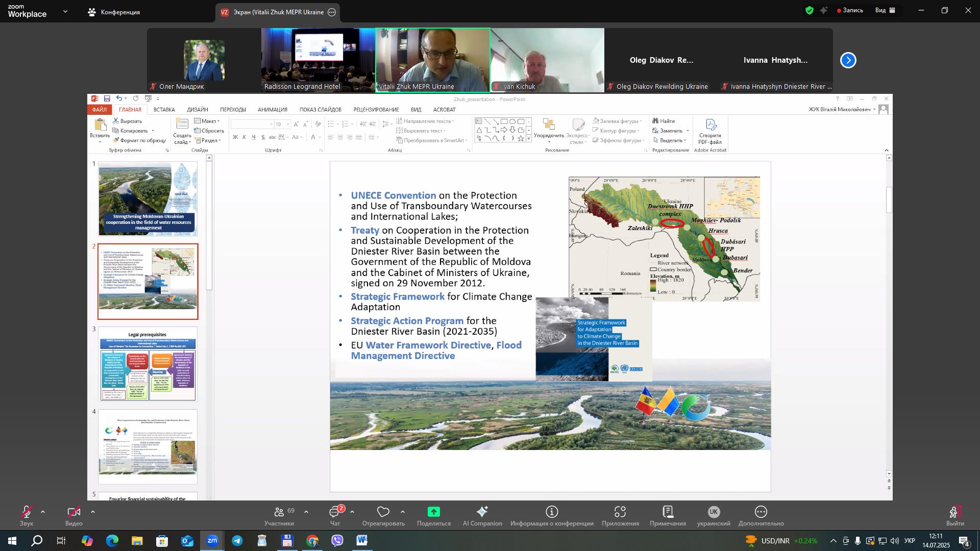Click Выйти to leave the meeting
The width and height of the screenshot is (980, 551).
pyautogui.click(x=955, y=515)
